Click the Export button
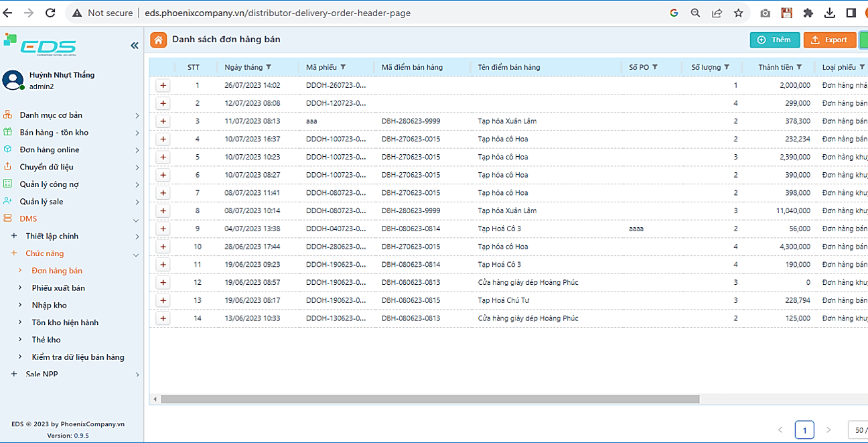The width and height of the screenshot is (868, 443). 829,40
